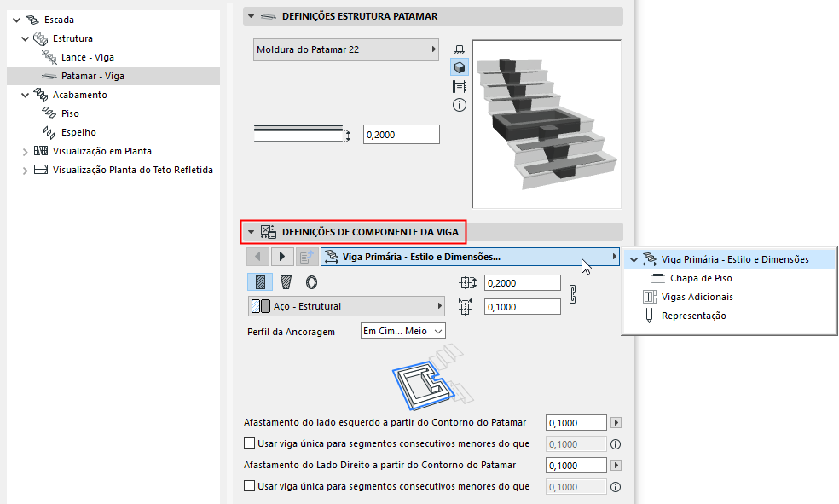Screen dimensions: 839x504
Task: Expand Visualização em Planta node
Action: 25,152
